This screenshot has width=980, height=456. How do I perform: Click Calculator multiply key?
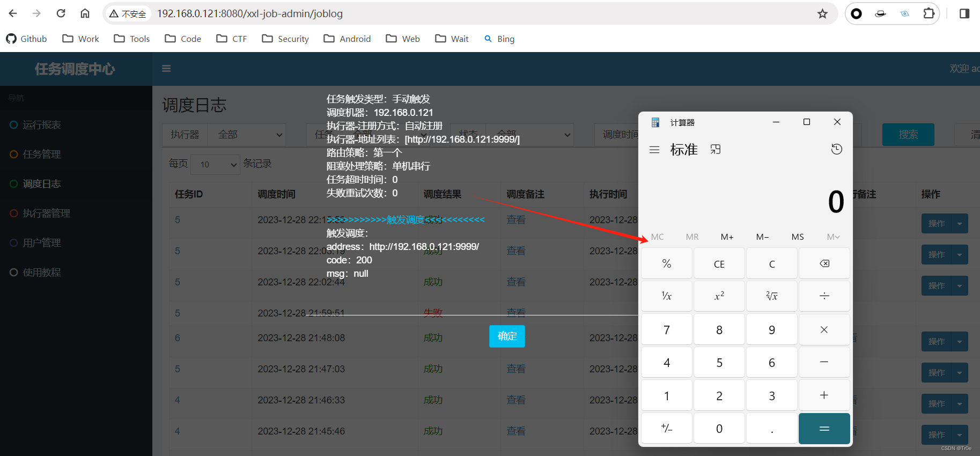coord(824,329)
